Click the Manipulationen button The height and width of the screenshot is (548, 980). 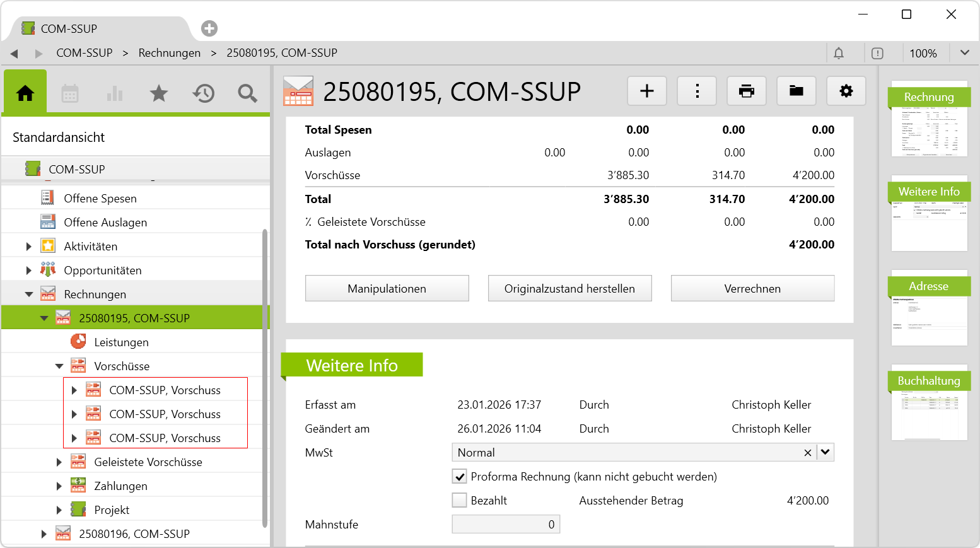[387, 289]
